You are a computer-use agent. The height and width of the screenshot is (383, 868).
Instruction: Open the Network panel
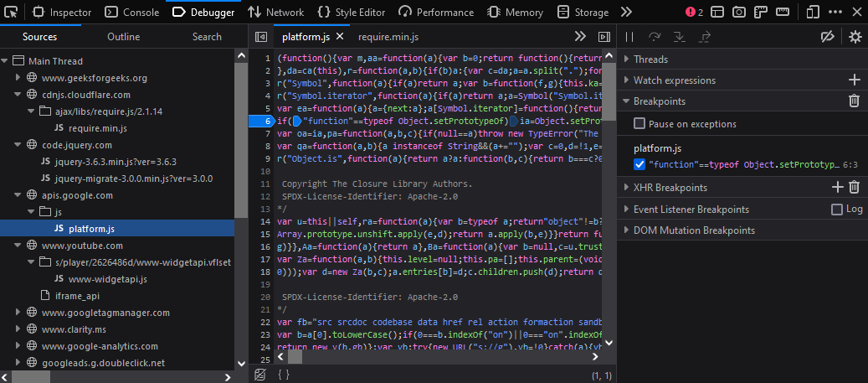point(275,12)
